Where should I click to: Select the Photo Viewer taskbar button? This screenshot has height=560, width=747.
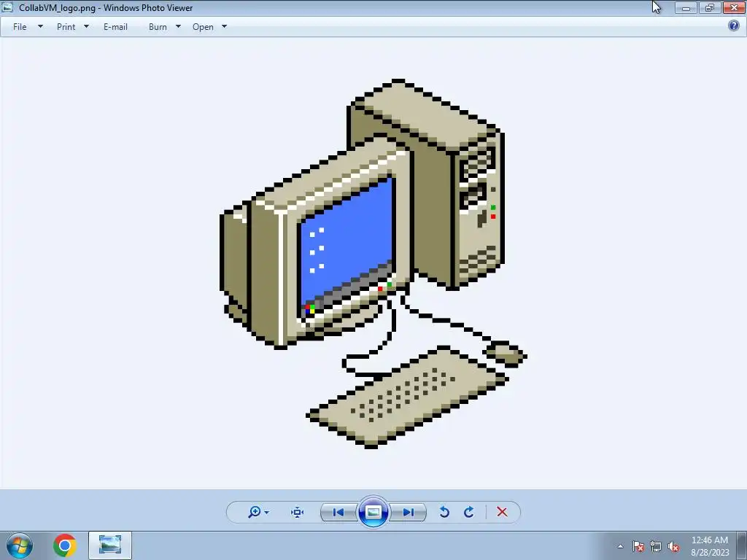click(110, 545)
